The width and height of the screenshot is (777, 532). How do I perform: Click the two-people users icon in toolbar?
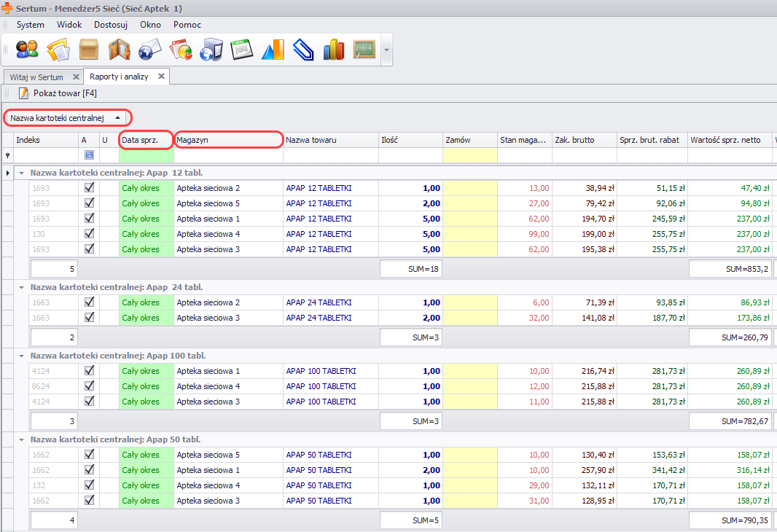click(x=27, y=50)
